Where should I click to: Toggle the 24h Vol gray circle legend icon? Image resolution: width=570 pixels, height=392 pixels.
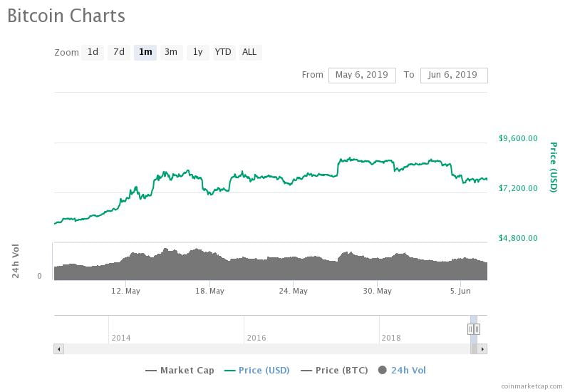pos(383,370)
